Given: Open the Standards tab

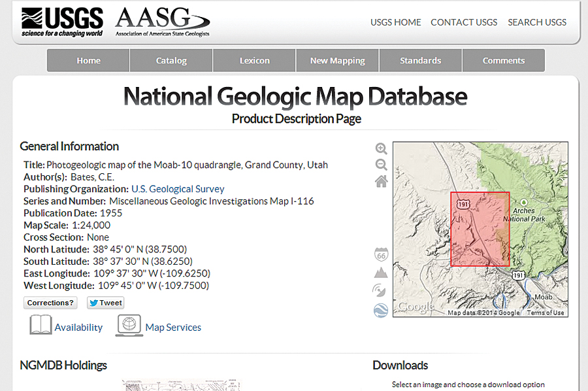Looking at the screenshot, I should (x=420, y=60).
